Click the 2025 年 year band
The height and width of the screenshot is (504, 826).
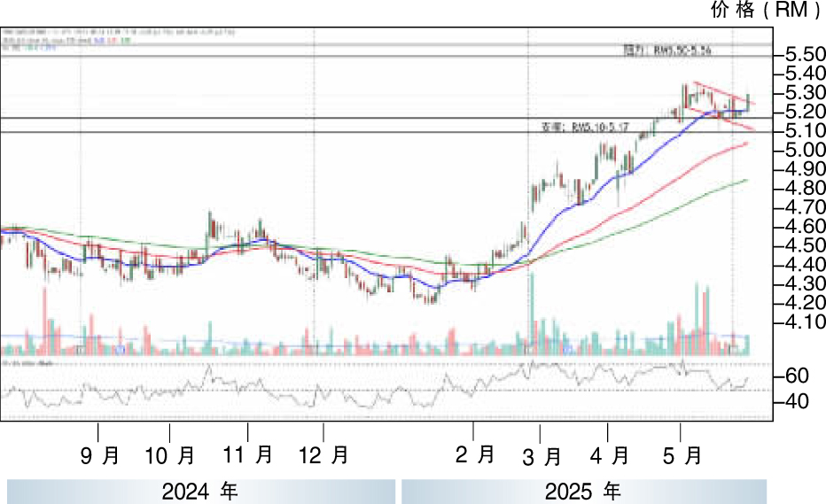584,491
